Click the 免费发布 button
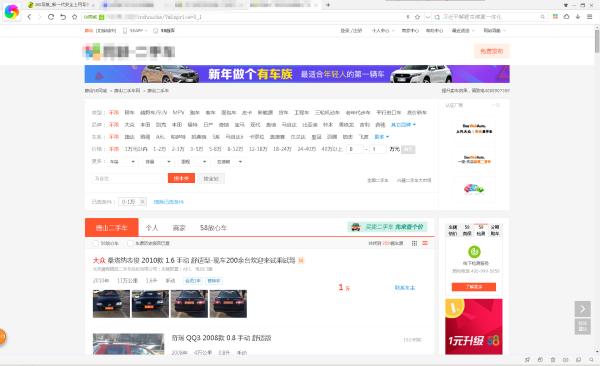Screen dimensions: 600x366 pos(492,51)
